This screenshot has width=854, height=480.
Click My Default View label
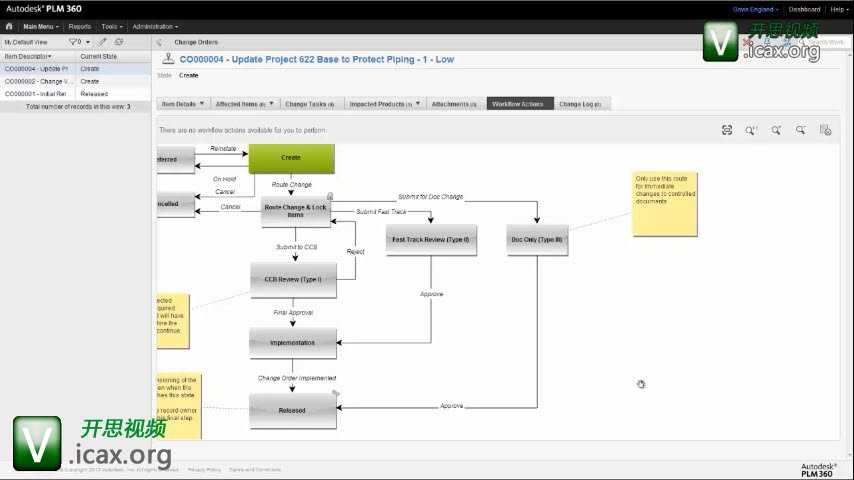pos(26,42)
